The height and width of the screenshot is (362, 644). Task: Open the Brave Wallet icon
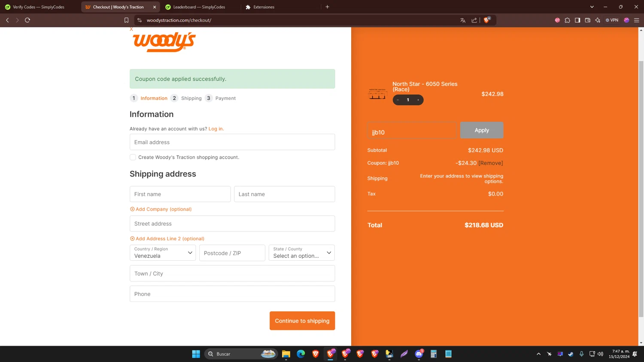click(588, 20)
